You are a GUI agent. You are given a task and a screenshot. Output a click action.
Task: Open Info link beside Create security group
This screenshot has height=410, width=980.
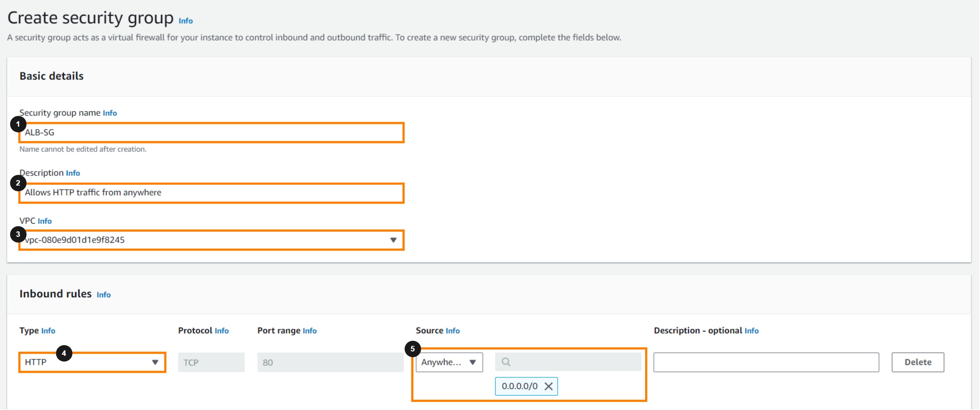pyautogui.click(x=186, y=21)
